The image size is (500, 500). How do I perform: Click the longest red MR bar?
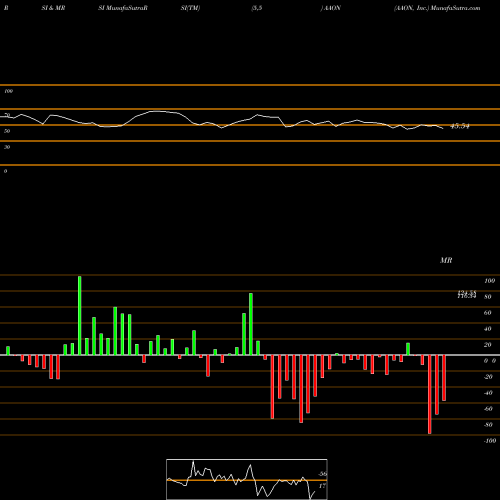[429, 394]
